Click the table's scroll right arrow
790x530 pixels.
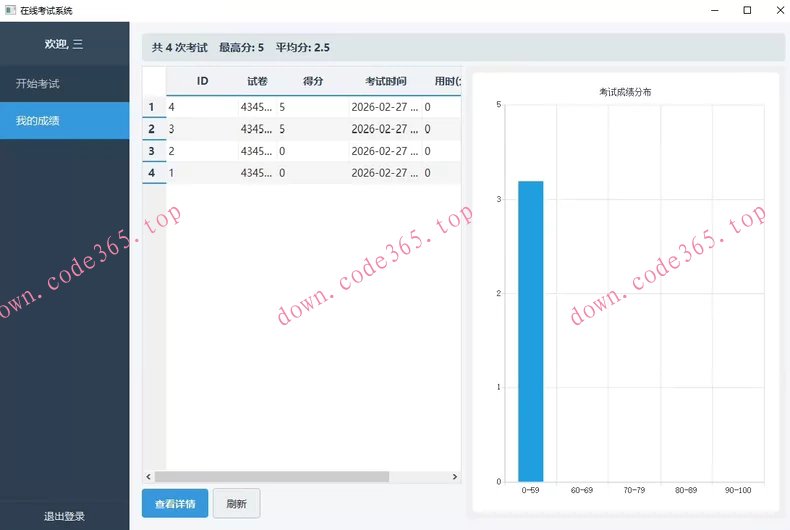(455, 477)
